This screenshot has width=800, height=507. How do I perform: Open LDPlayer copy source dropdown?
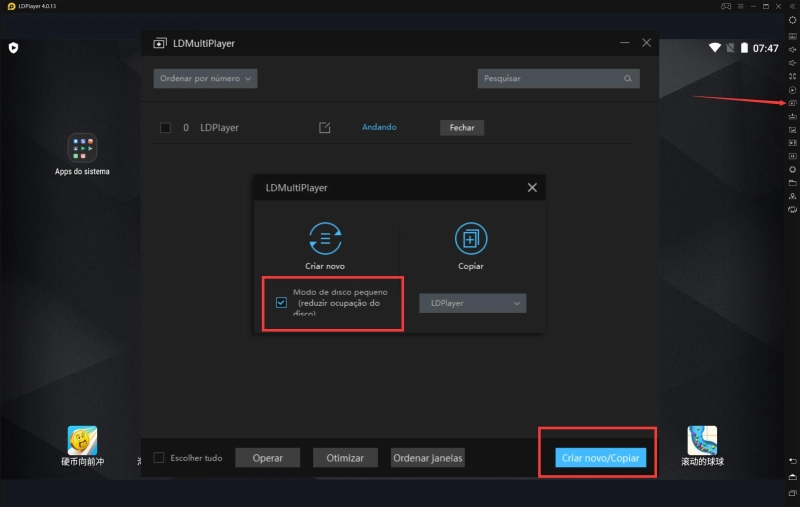tap(472, 303)
